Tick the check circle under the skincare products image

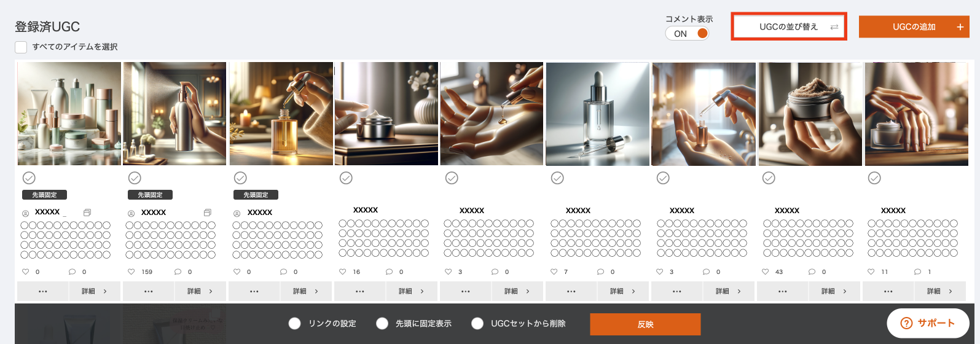tap(29, 178)
